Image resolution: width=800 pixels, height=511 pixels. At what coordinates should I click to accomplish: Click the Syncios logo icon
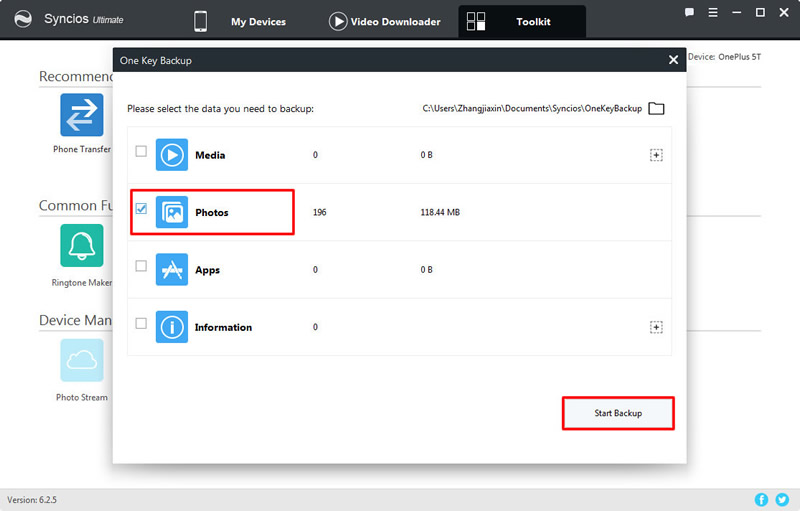click(x=23, y=19)
